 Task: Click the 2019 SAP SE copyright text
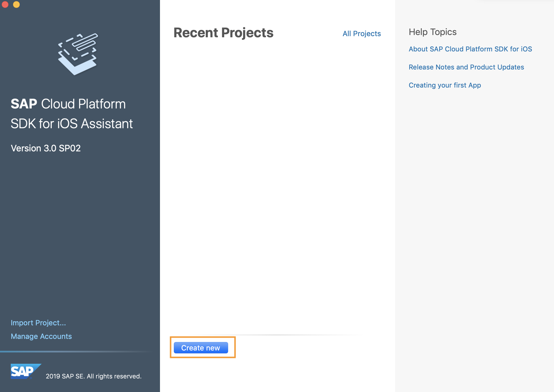pos(94,376)
